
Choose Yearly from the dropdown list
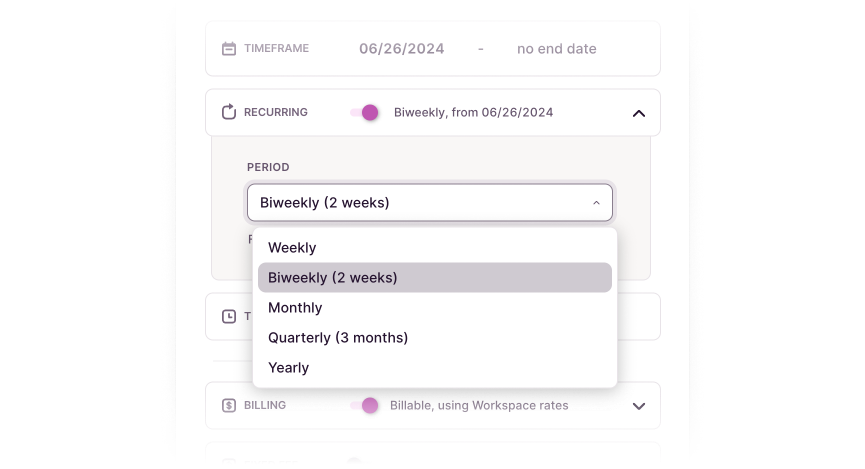(x=289, y=368)
